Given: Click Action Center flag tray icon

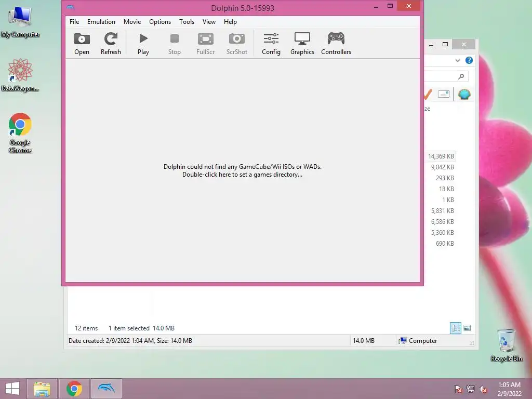Looking at the screenshot, I should click(x=458, y=389).
